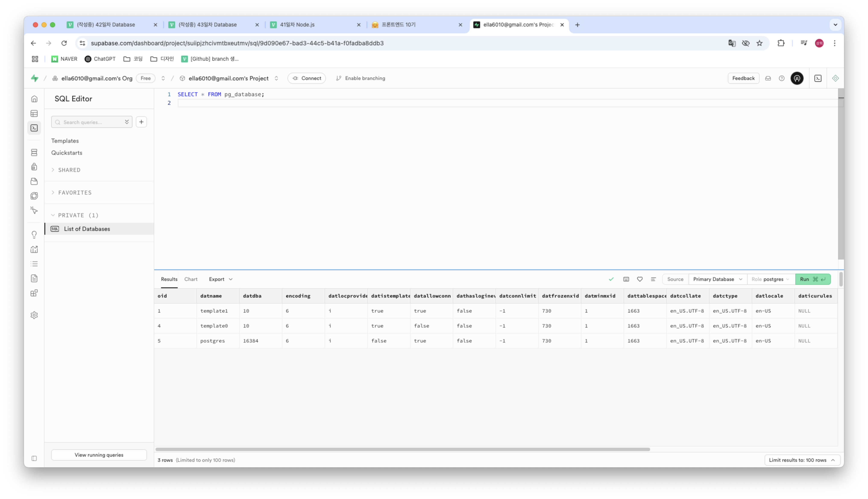Click View running queries button
This screenshot has height=499, width=868.
(99, 455)
